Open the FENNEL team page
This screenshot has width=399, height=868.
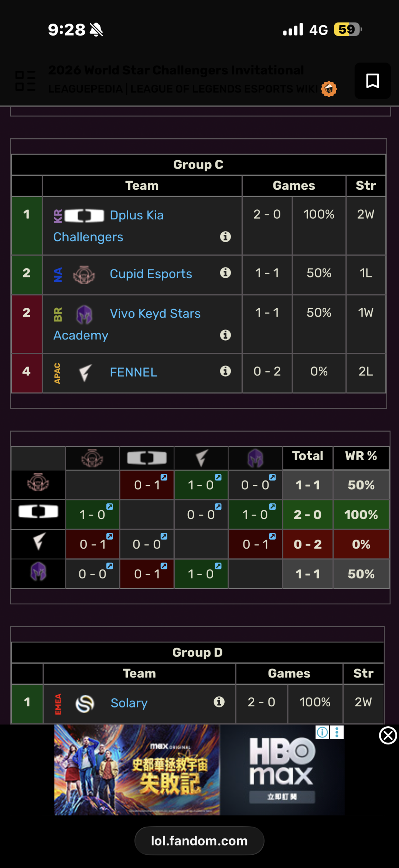pos(133,372)
